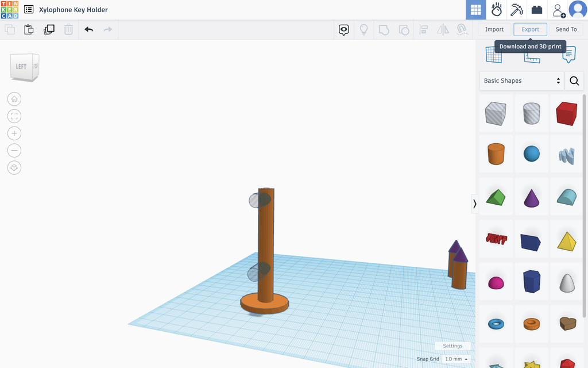This screenshot has height=368, width=588.
Task: Select the Cylinder hole shape
Action: coord(531,113)
